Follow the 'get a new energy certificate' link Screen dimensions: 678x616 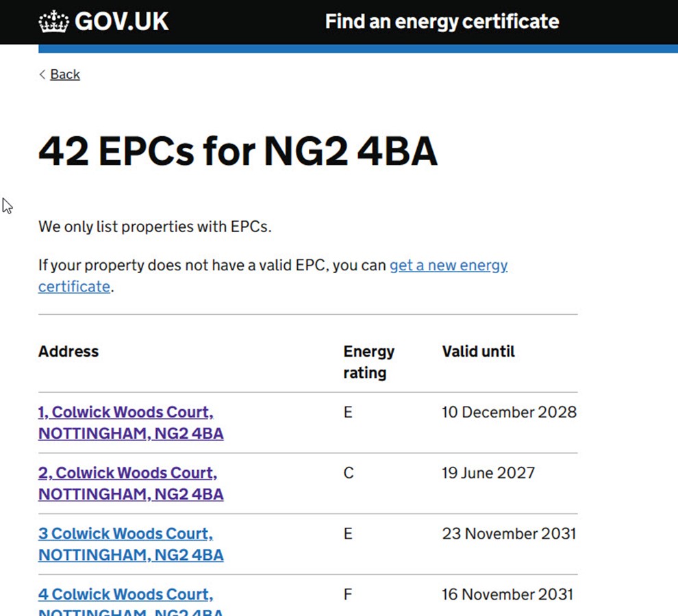449,266
